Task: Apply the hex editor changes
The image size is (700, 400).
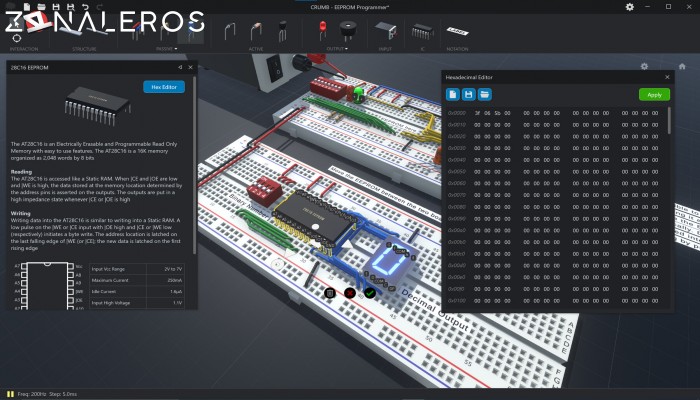Action: click(654, 95)
